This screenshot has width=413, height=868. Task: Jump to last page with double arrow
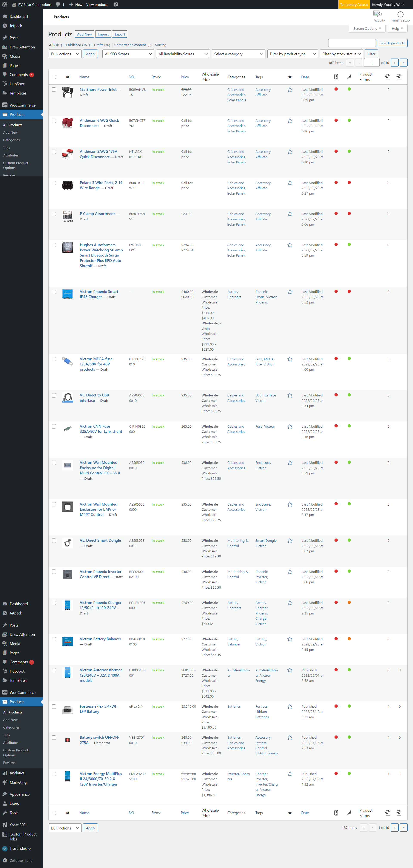click(x=403, y=63)
